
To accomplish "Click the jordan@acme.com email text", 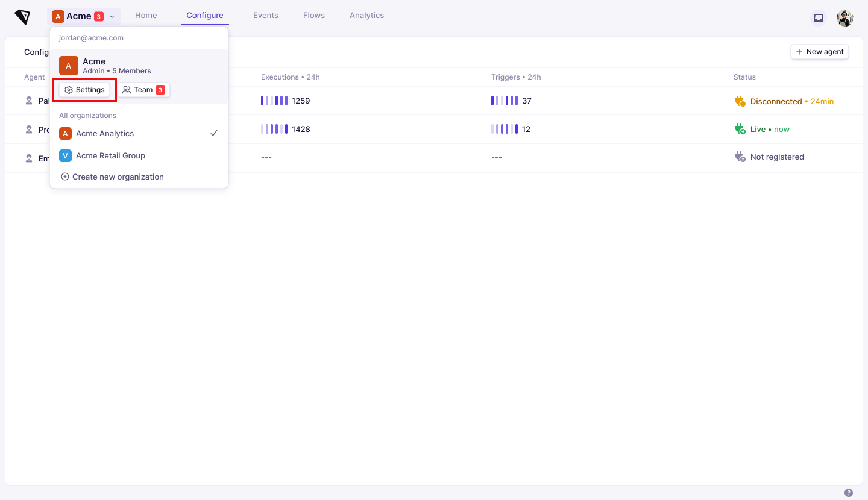I will tap(91, 38).
